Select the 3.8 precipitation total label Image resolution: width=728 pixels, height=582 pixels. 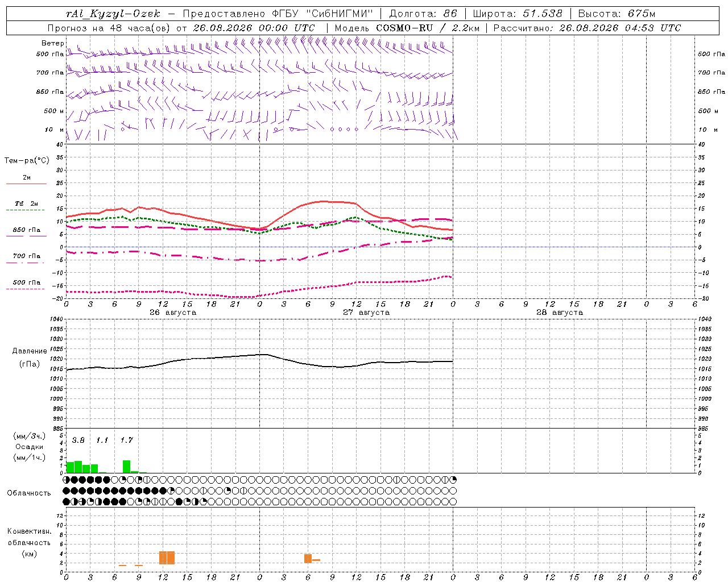coord(78,440)
